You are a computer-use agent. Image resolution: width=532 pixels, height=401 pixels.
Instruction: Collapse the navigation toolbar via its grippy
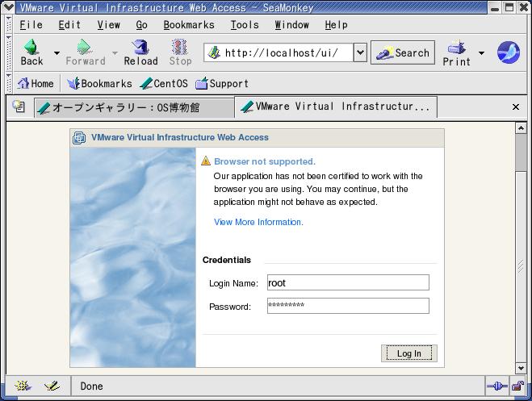pos(9,52)
